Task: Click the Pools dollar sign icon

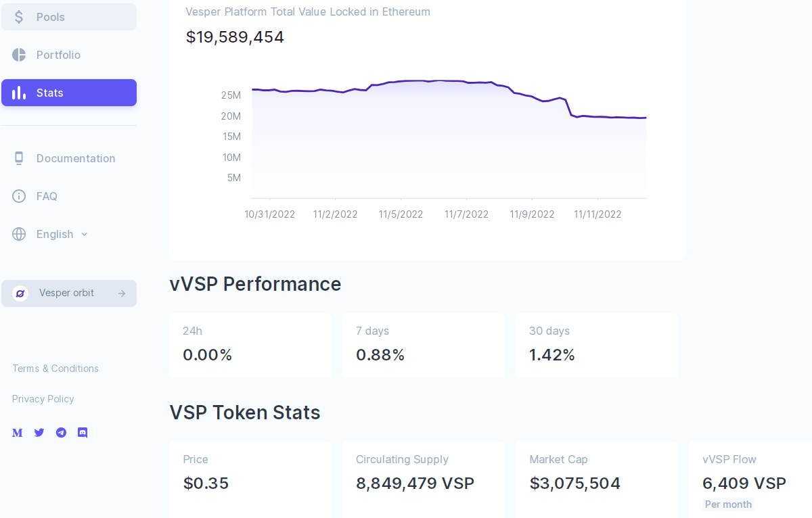Action: coord(19,17)
